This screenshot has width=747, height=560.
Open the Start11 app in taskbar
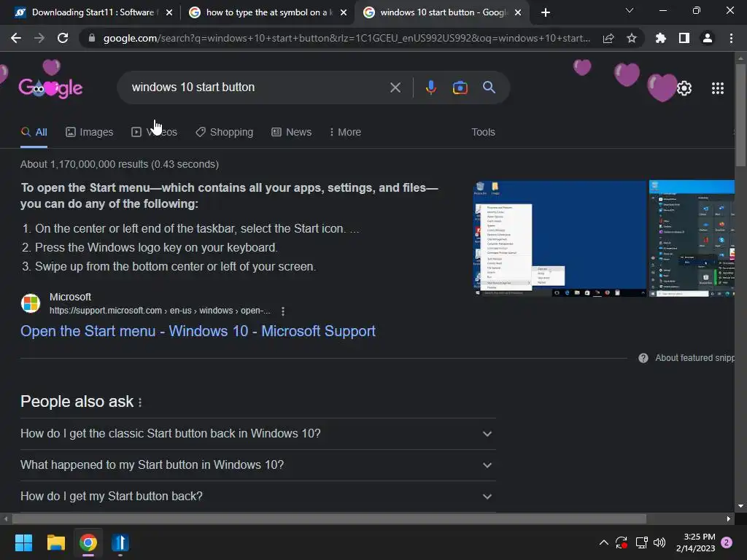[x=120, y=542]
